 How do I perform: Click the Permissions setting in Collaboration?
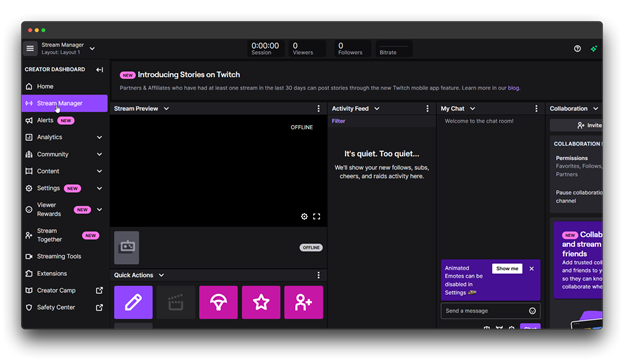point(579,166)
